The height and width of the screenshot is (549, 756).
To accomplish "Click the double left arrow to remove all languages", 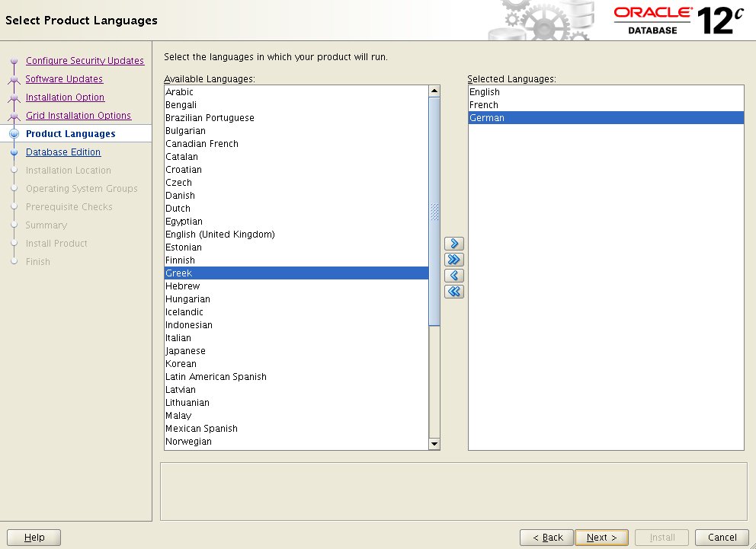I will pyautogui.click(x=453, y=292).
